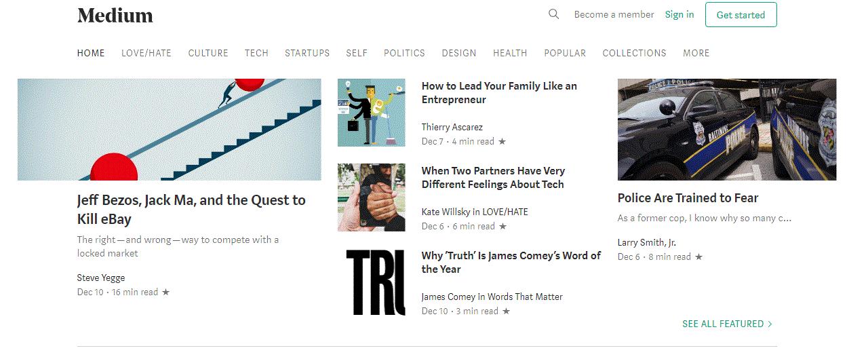Image resolution: width=868 pixels, height=359 pixels.
Task: Click star icon beside 16 min read
Action: [x=165, y=292]
